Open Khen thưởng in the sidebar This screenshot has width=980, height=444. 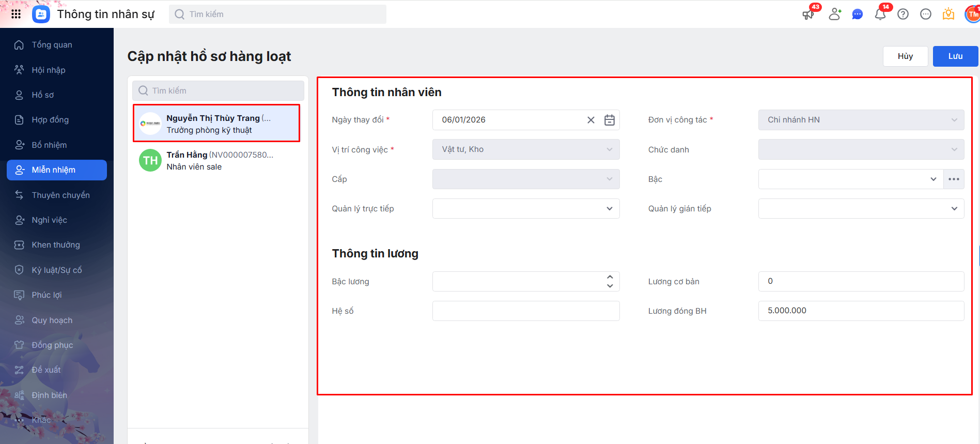[x=56, y=245]
